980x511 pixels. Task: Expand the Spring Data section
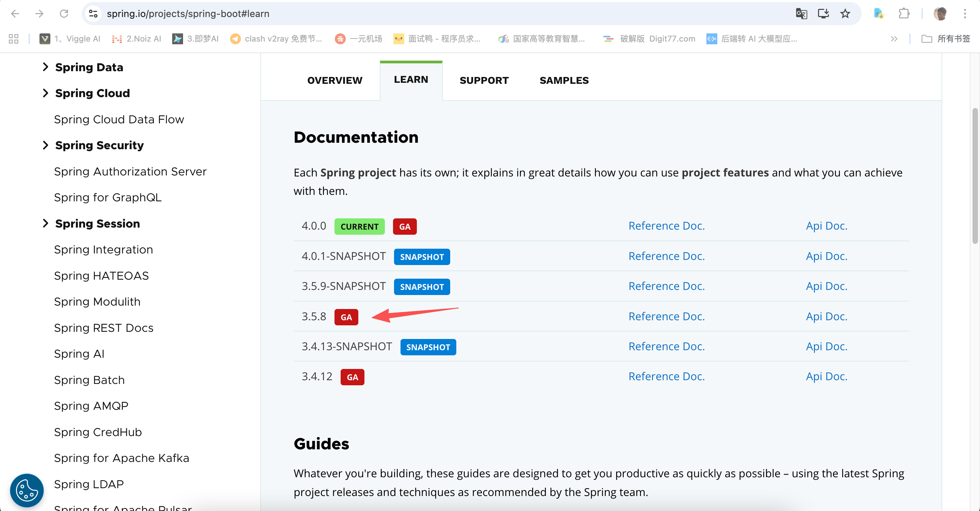coord(46,67)
